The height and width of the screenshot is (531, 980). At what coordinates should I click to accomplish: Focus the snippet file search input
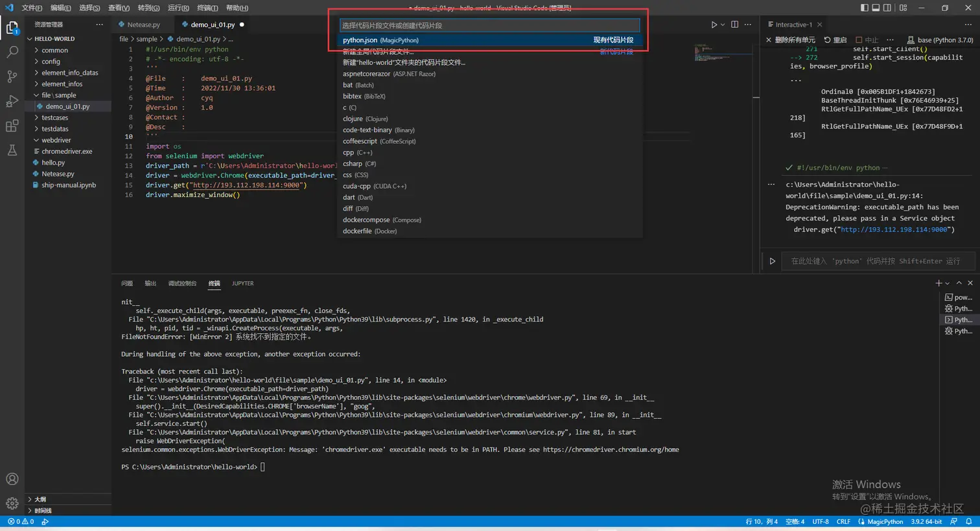pos(489,25)
